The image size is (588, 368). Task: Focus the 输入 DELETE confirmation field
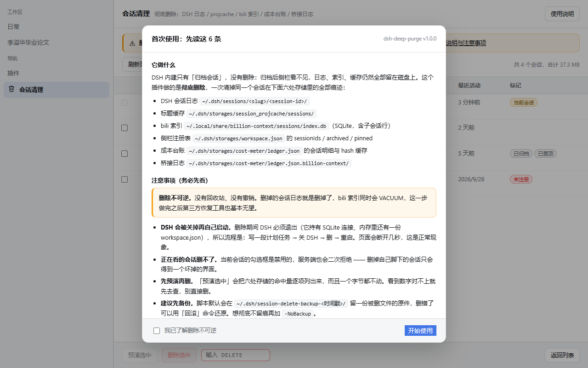point(236,355)
